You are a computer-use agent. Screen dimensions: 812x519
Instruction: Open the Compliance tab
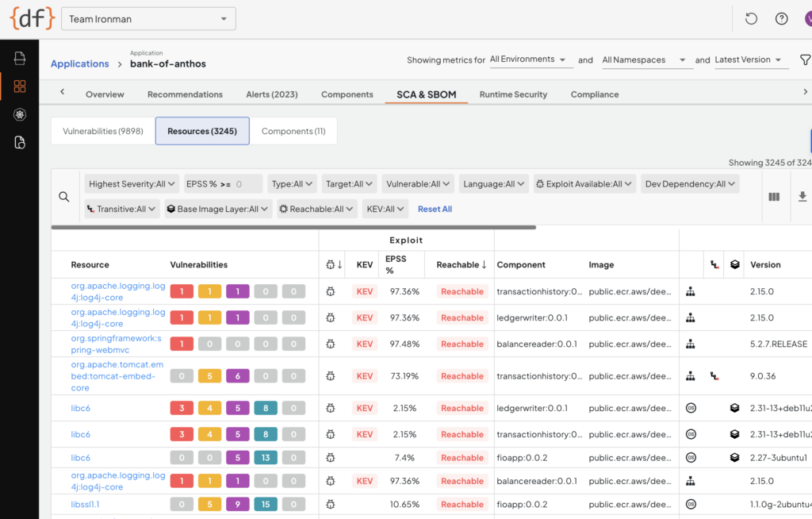(x=595, y=94)
